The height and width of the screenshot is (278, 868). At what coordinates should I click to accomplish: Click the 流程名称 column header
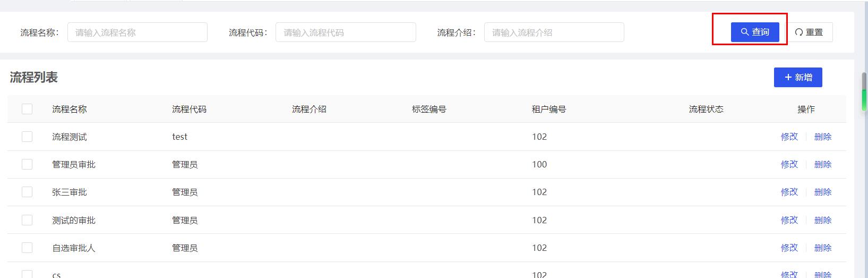coord(70,109)
